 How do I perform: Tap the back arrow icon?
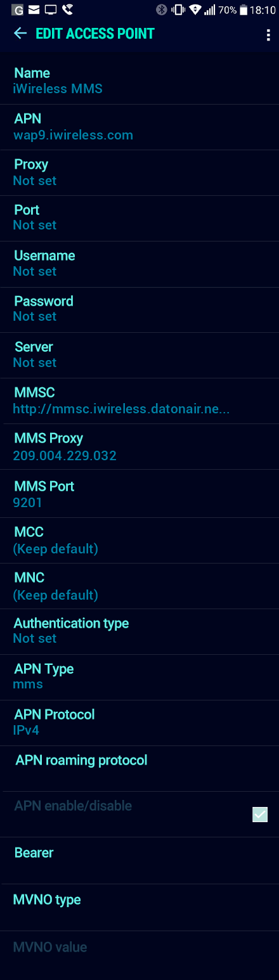pyautogui.click(x=20, y=34)
